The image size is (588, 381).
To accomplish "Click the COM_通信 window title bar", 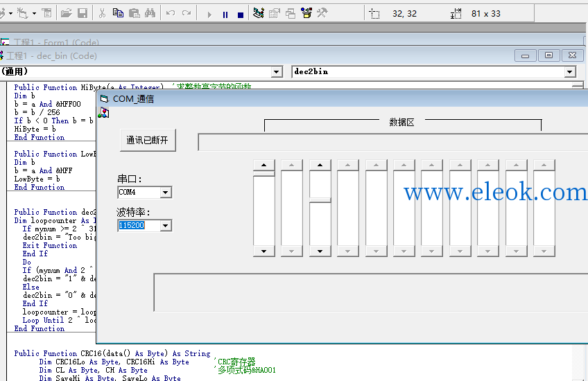I will coord(342,99).
